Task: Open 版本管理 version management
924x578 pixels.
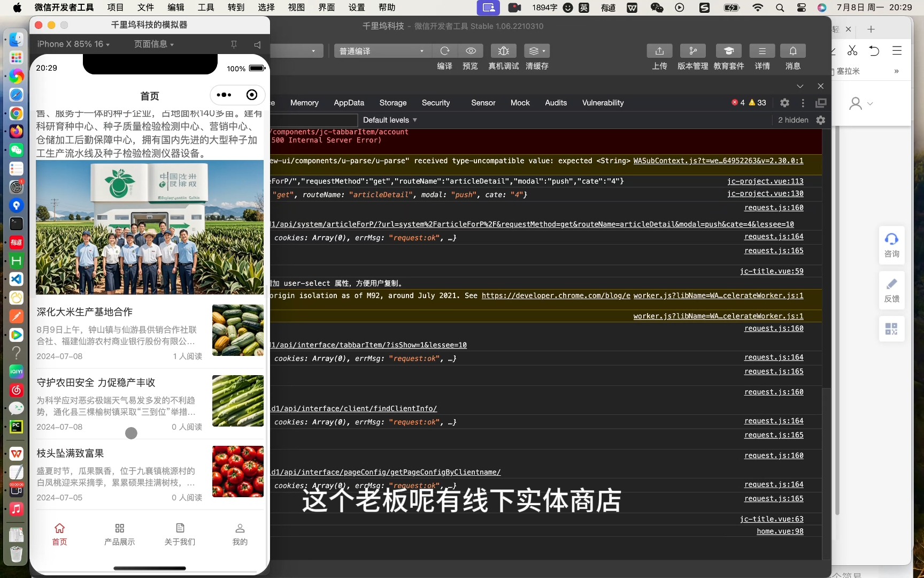Action: [692, 51]
